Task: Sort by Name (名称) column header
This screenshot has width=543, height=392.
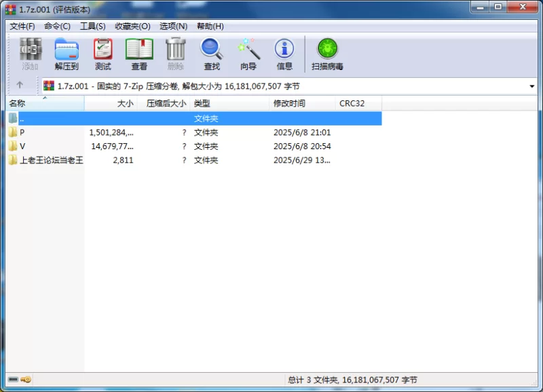Action: [45, 104]
